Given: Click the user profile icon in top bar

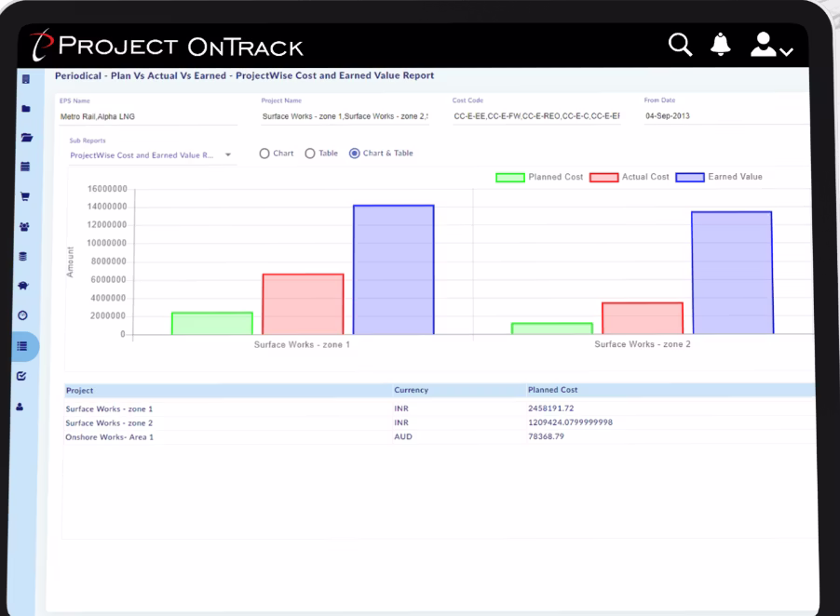Looking at the screenshot, I should pos(762,45).
